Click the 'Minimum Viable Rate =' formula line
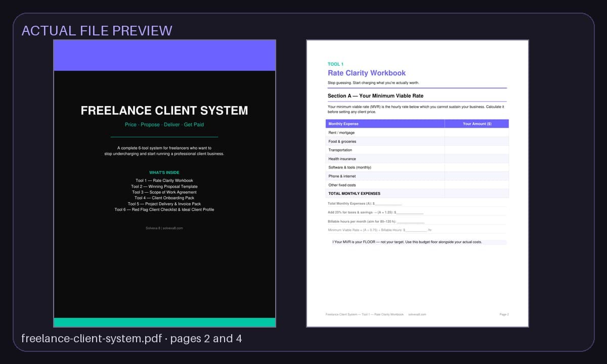 click(379, 230)
